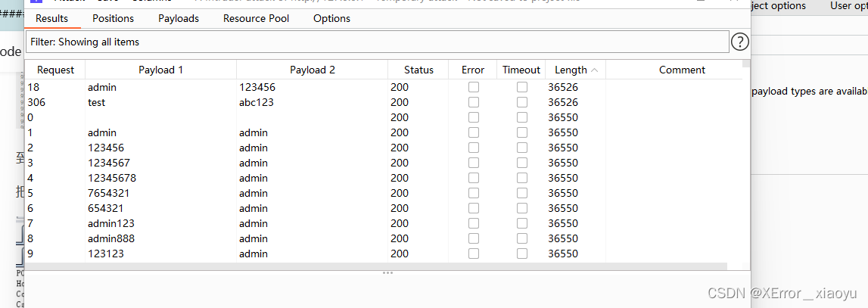This screenshot has width=868, height=308.
Task: Toggle Error checkbox for request 18
Action: coord(474,87)
